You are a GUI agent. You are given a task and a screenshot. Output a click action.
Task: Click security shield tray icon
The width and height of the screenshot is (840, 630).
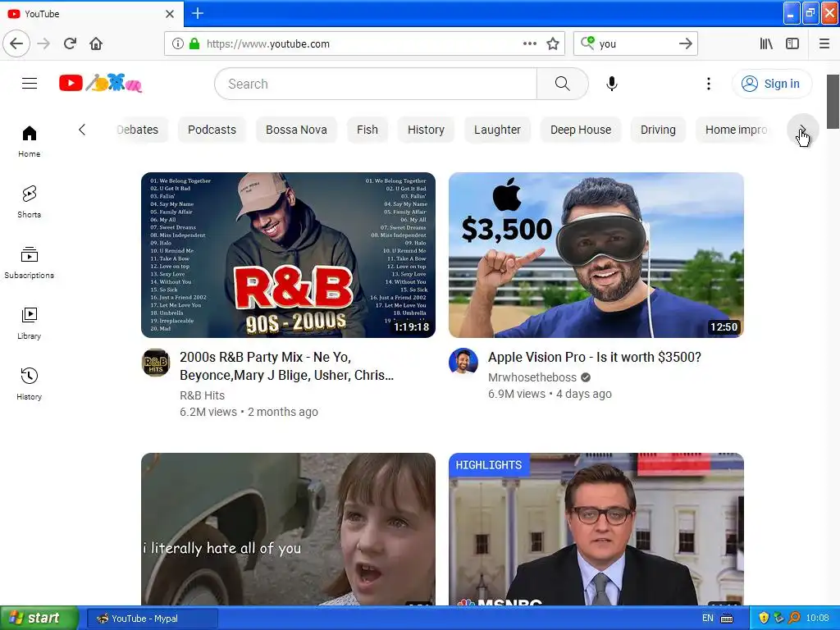(764, 619)
